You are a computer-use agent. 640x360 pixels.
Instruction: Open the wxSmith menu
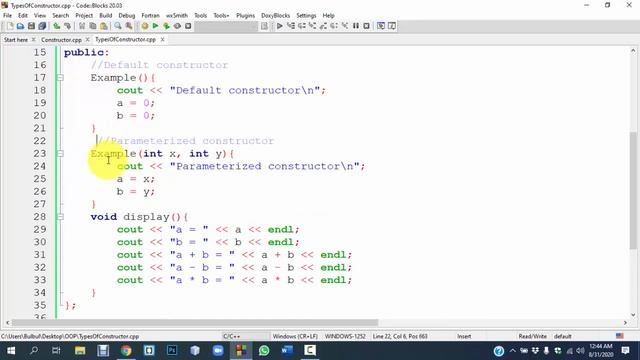tap(177, 16)
